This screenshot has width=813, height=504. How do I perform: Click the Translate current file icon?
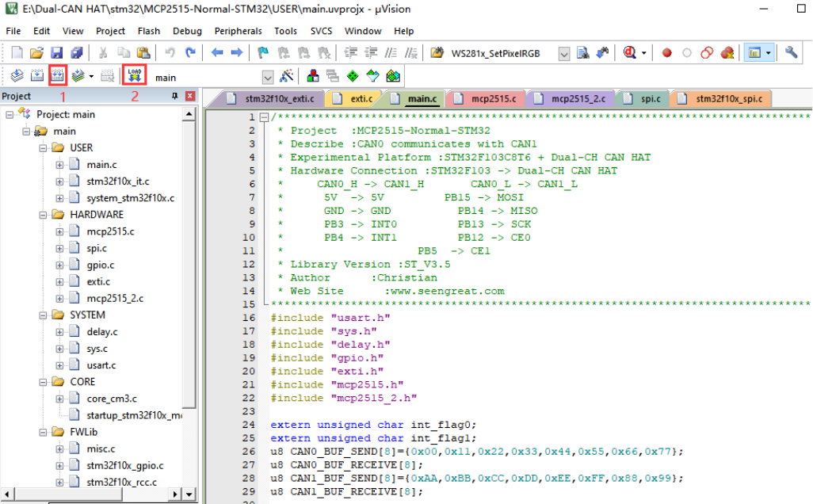[x=16, y=76]
